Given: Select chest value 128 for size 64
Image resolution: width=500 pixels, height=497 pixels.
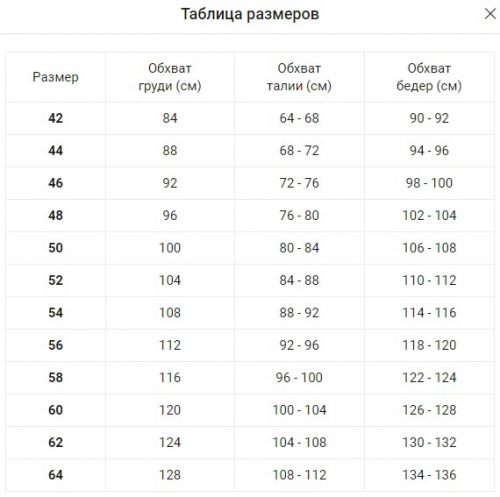Looking at the screenshot, I should click(x=170, y=475).
